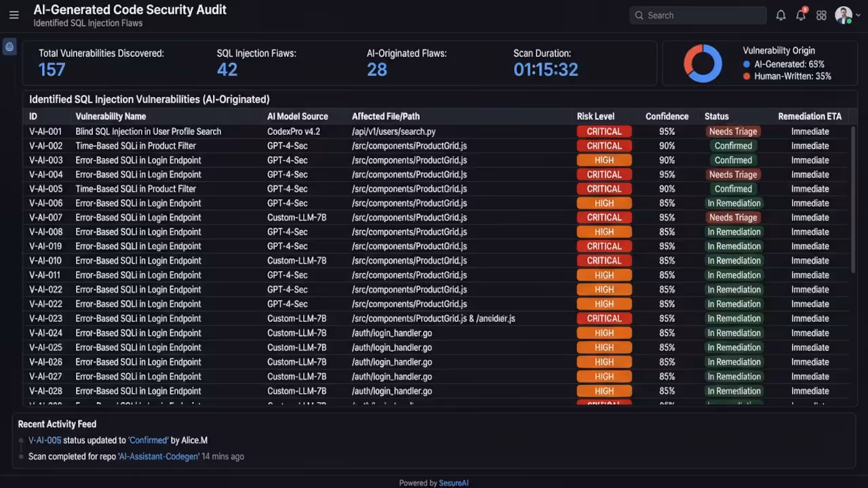Open the alerts bell with the red badge
This screenshot has height=488, width=868.
[x=801, y=15]
